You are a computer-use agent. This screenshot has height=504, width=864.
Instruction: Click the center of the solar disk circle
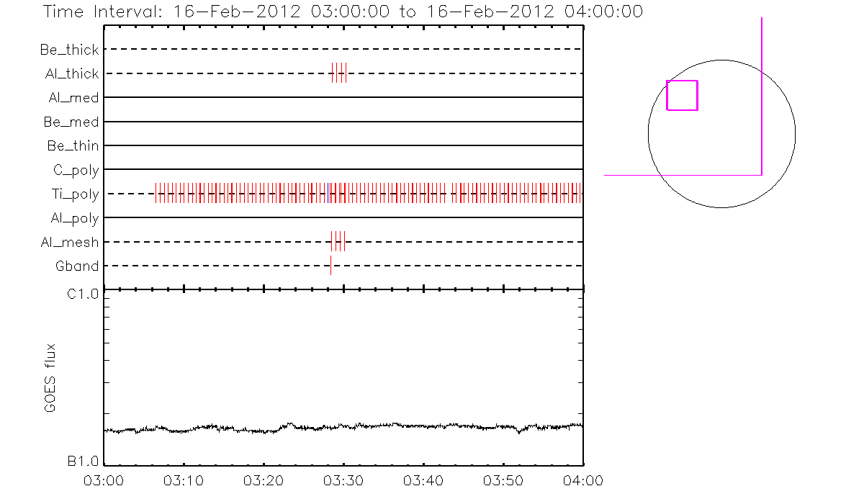coord(721,133)
